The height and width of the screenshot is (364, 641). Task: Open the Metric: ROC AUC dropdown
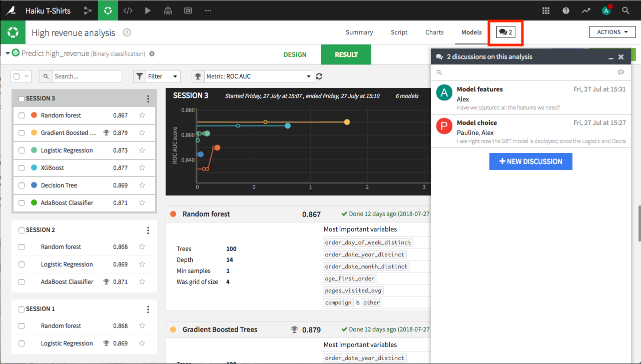pos(253,76)
